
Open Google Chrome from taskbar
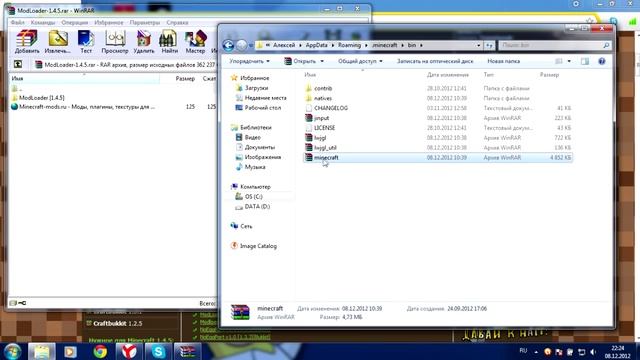click(x=100, y=351)
